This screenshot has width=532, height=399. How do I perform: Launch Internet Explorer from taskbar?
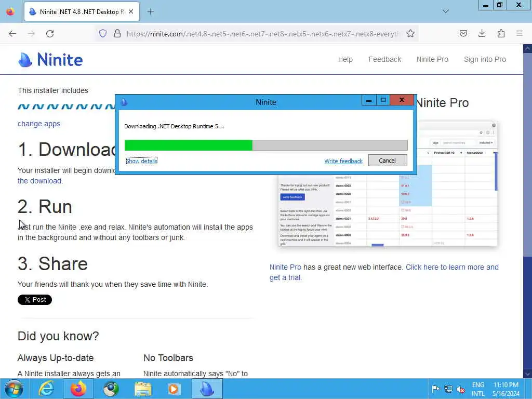point(46,389)
